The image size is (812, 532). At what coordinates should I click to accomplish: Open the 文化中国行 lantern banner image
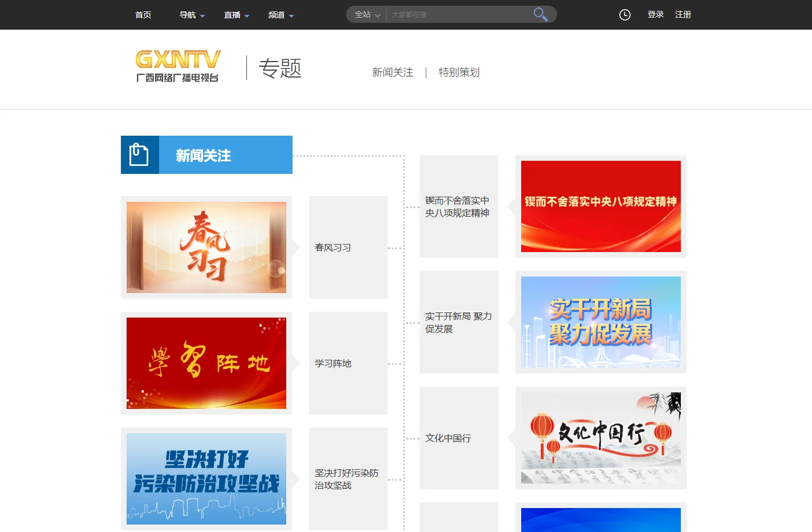click(601, 438)
